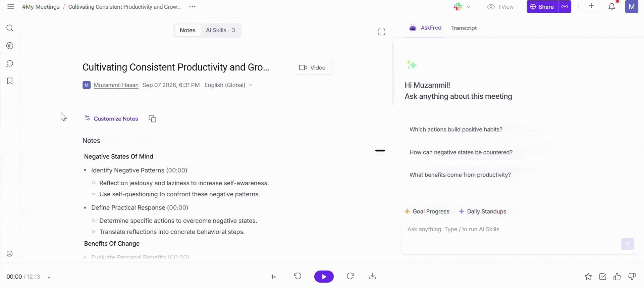Open the M user profile avatar menu

coord(632,7)
